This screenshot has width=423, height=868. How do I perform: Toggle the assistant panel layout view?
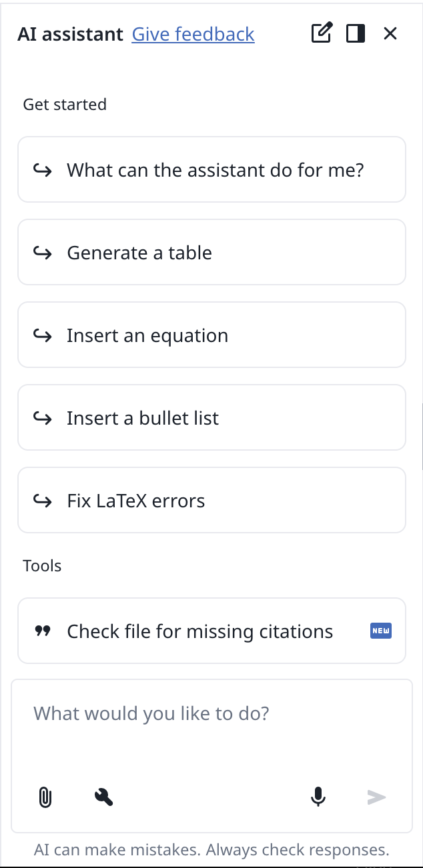(356, 33)
